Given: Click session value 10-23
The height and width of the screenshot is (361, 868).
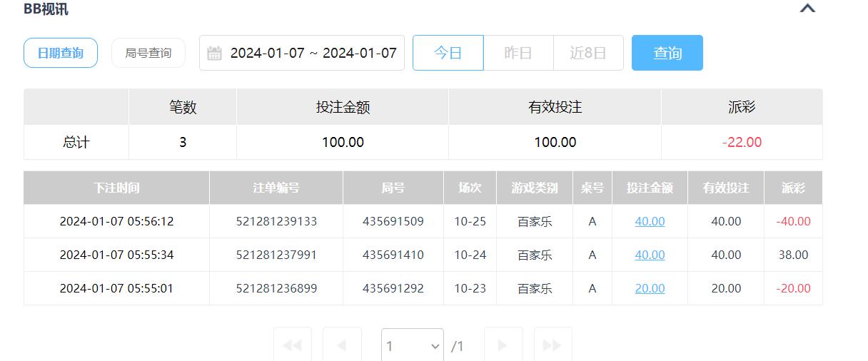Looking at the screenshot, I should tap(470, 288).
